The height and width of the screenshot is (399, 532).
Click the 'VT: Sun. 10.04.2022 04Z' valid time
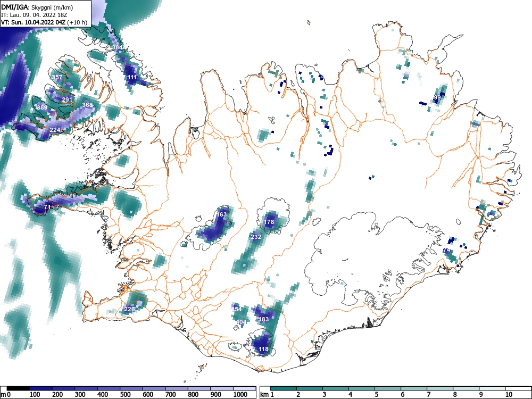click(x=34, y=22)
